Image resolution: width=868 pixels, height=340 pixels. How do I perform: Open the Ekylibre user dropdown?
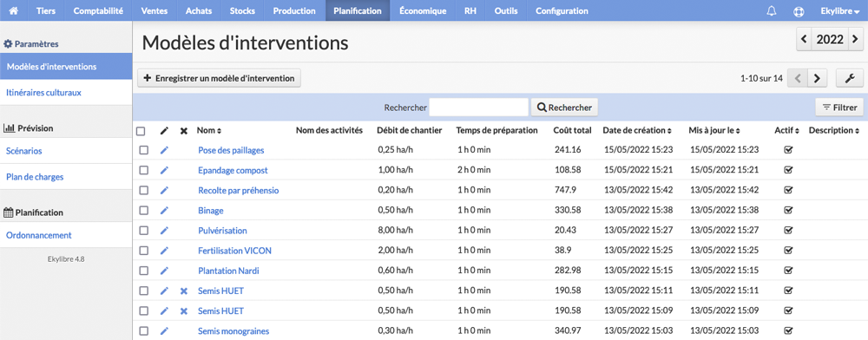tap(839, 10)
